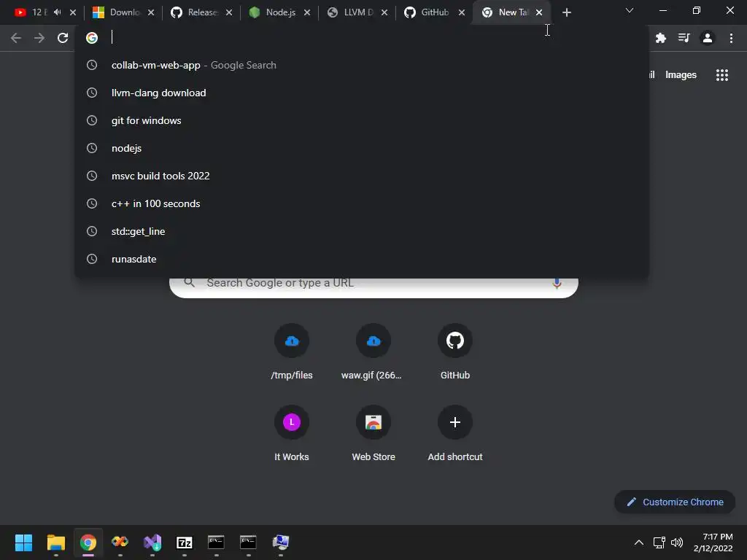Switch to the Node.js tab
This screenshot has height=560, width=747.
(x=279, y=12)
